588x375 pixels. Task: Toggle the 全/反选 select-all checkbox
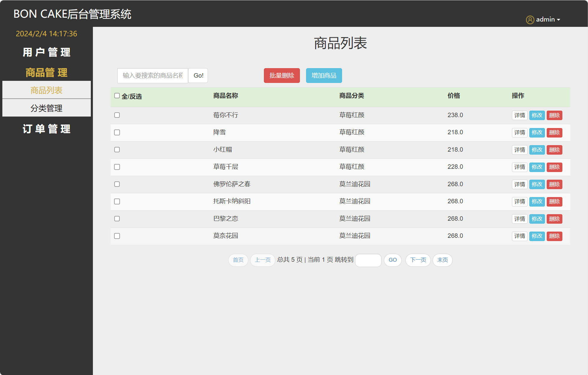click(117, 96)
